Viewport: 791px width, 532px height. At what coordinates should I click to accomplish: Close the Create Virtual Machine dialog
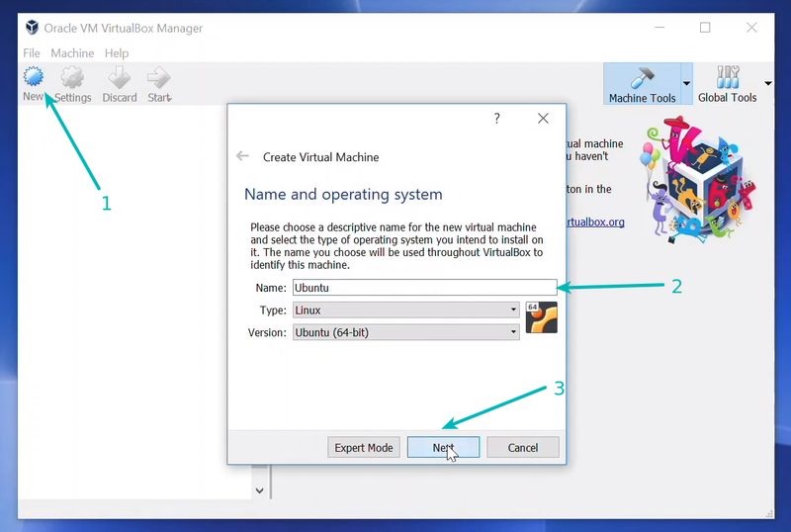543,118
